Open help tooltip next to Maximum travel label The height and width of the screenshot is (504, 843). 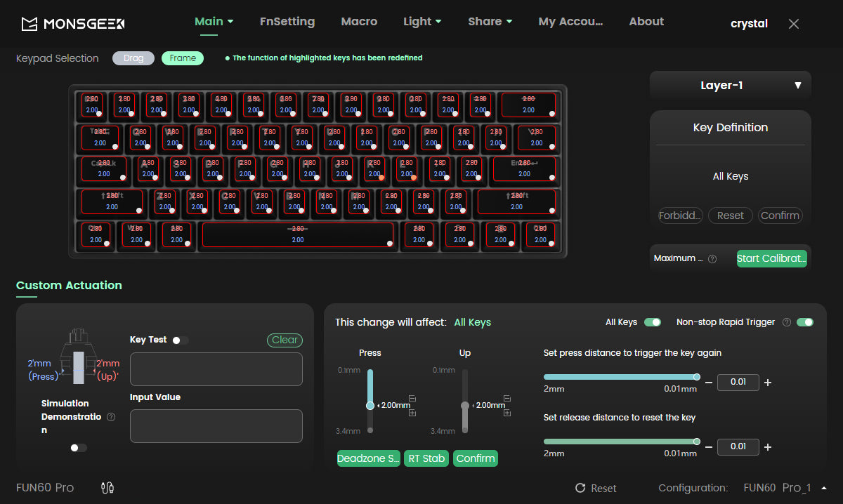(712, 258)
